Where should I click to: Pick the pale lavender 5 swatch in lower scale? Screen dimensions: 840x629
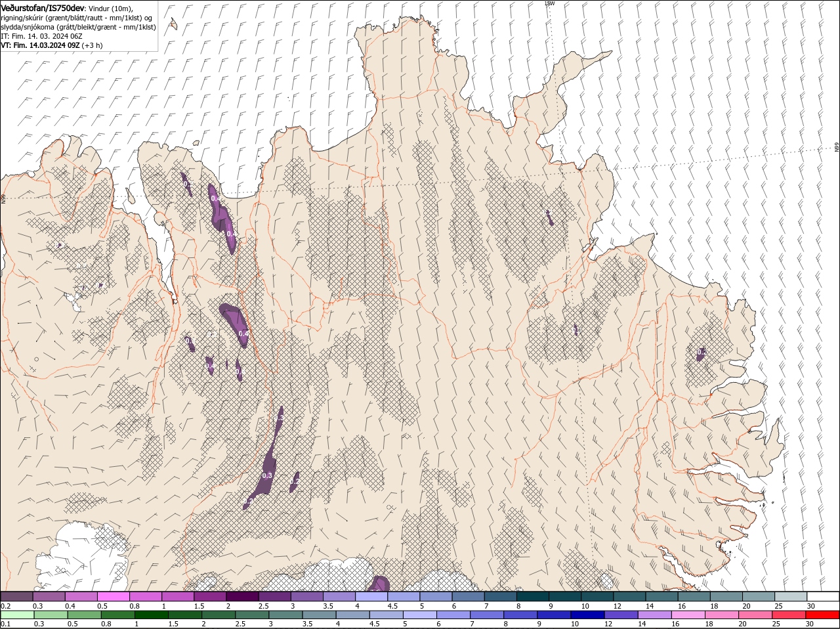[419, 615]
